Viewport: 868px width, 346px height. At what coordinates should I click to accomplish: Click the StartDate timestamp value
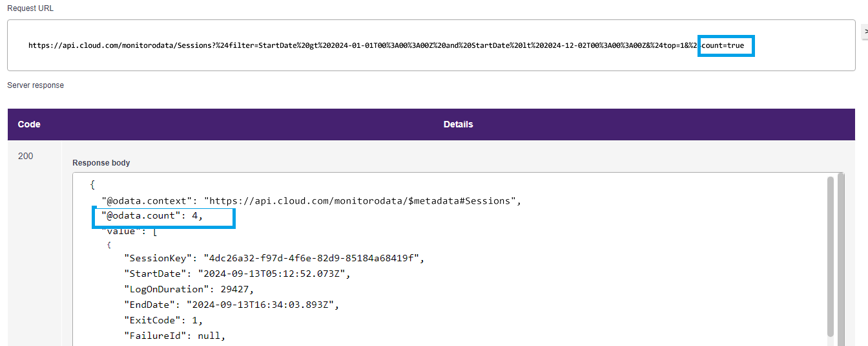click(273, 274)
